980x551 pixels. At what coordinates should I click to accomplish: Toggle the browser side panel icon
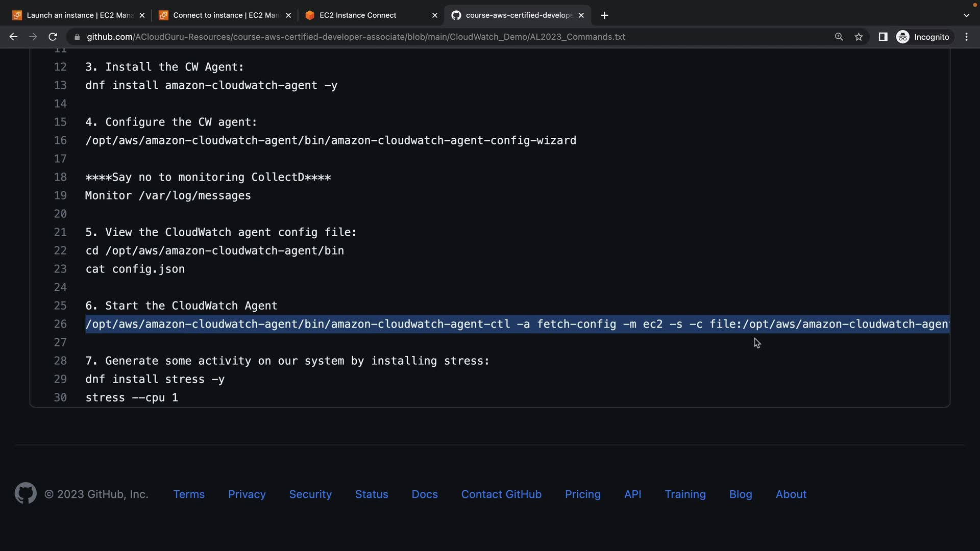[x=883, y=37]
